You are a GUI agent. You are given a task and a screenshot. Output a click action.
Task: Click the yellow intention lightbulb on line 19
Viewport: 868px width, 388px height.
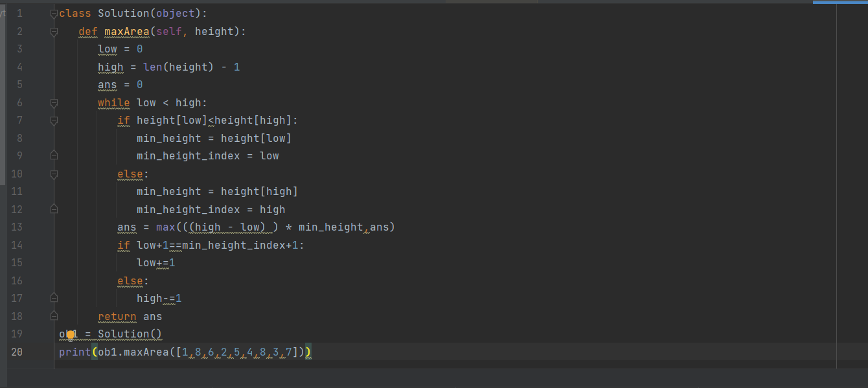coord(71,334)
